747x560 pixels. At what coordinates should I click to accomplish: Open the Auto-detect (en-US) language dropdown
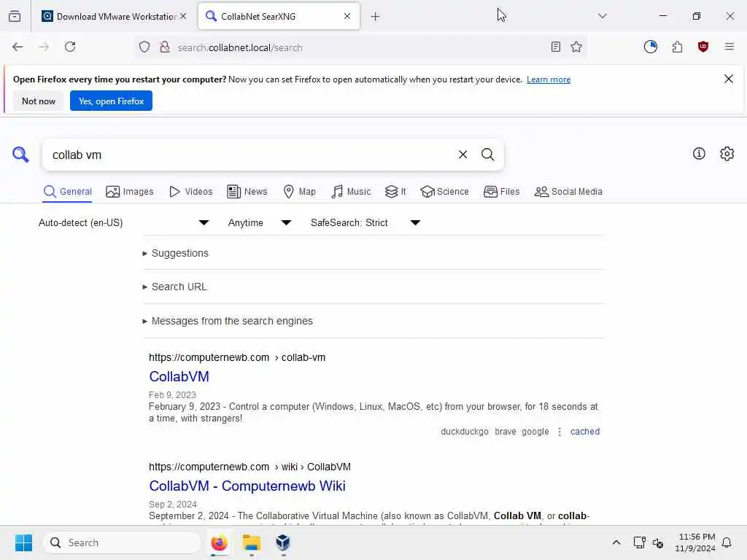click(x=123, y=223)
